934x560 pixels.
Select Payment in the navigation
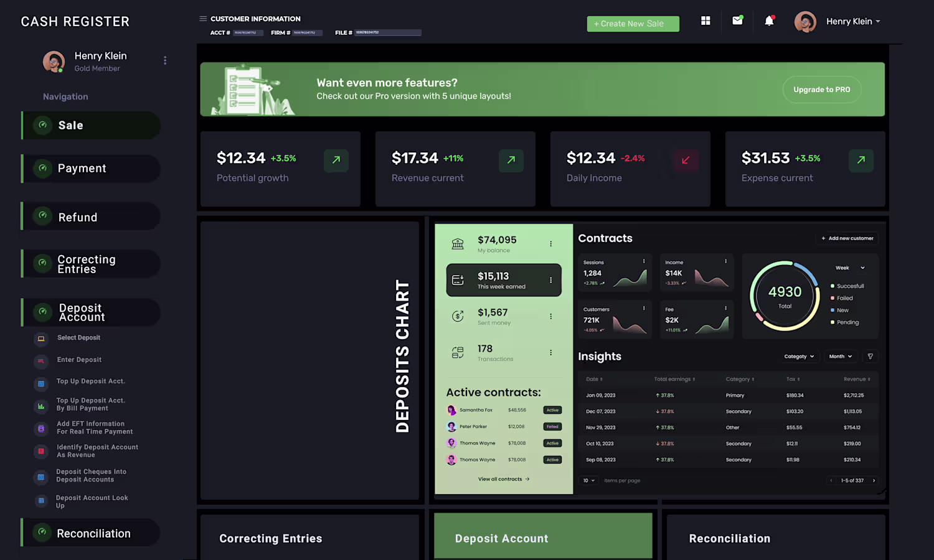(x=91, y=169)
